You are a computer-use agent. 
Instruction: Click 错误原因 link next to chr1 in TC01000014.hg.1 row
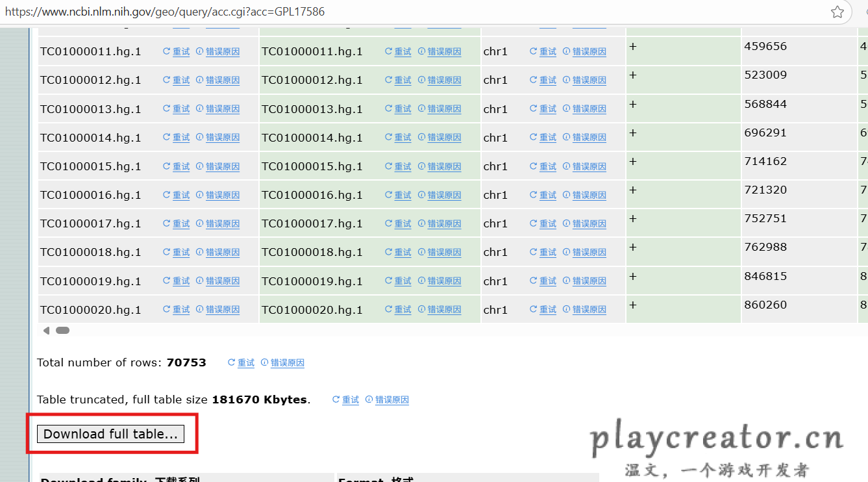click(x=589, y=138)
